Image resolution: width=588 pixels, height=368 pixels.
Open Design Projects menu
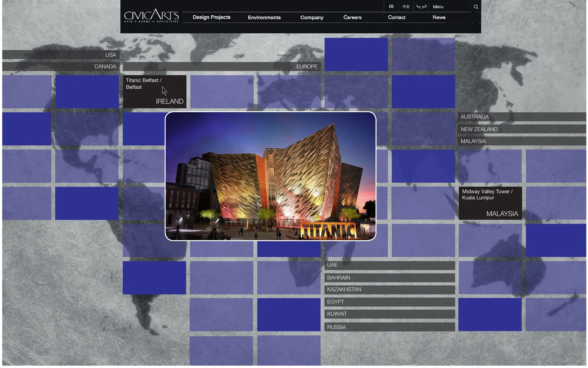click(212, 17)
